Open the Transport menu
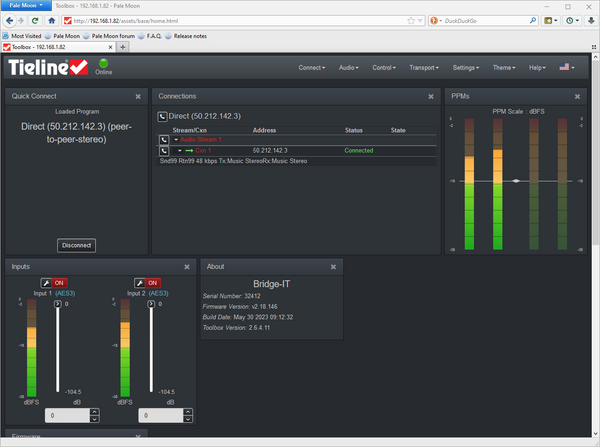600x447 pixels. coord(424,67)
